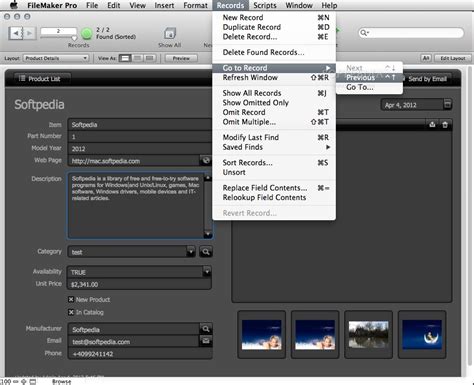474x385 pixels.
Task: Choose New Record from Records menu
Action: (274, 17)
